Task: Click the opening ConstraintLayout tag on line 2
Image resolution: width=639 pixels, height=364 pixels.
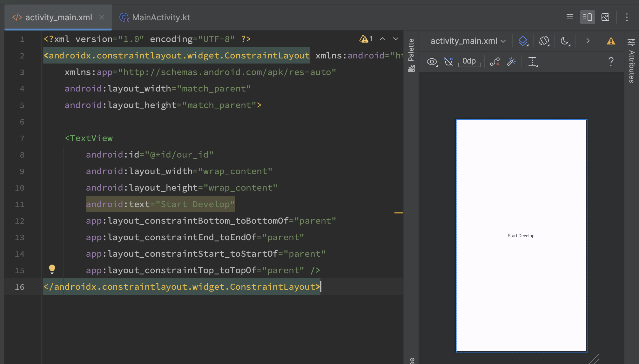Action: (177, 56)
